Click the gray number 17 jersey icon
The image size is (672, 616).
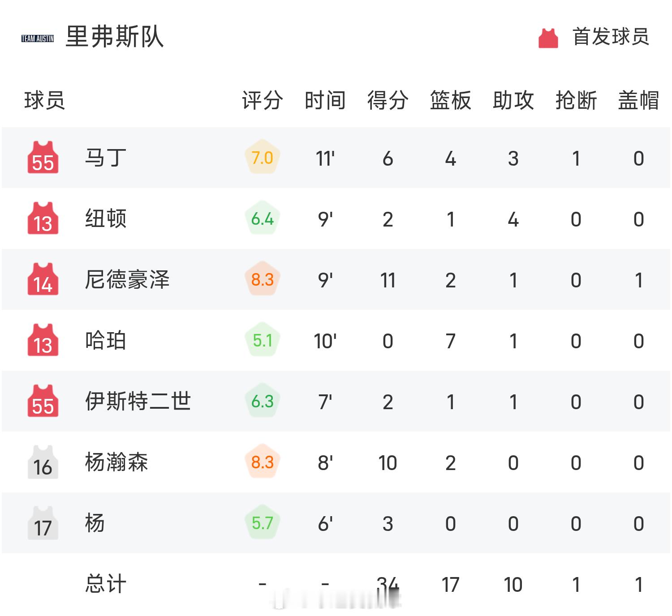point(43,522)
